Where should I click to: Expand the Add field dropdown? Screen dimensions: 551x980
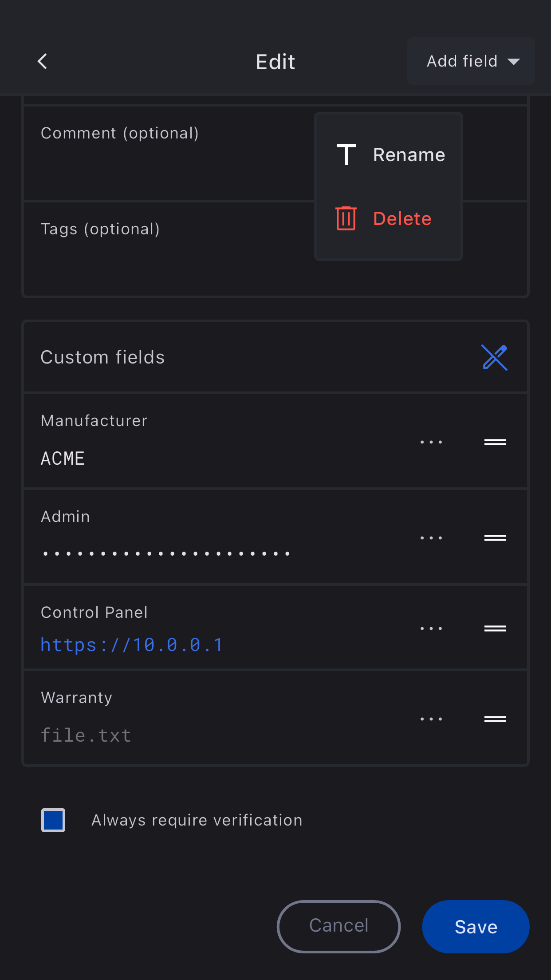[x=471, y=61]
